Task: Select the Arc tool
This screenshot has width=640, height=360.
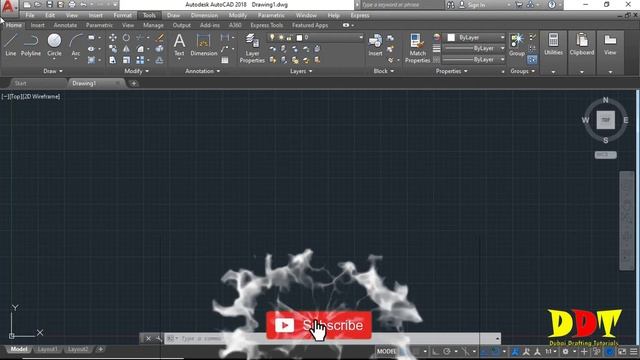Action: pyautogui.click(x=76, y=46)
